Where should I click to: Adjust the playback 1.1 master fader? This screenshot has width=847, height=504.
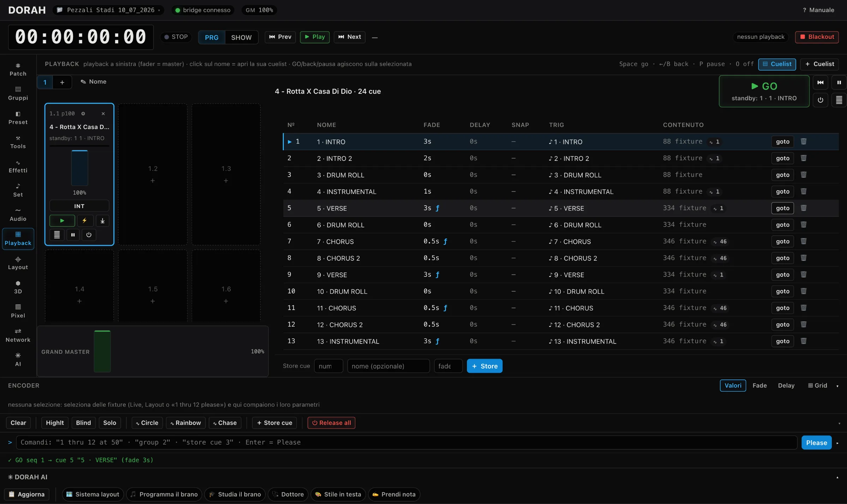point(80,168)
